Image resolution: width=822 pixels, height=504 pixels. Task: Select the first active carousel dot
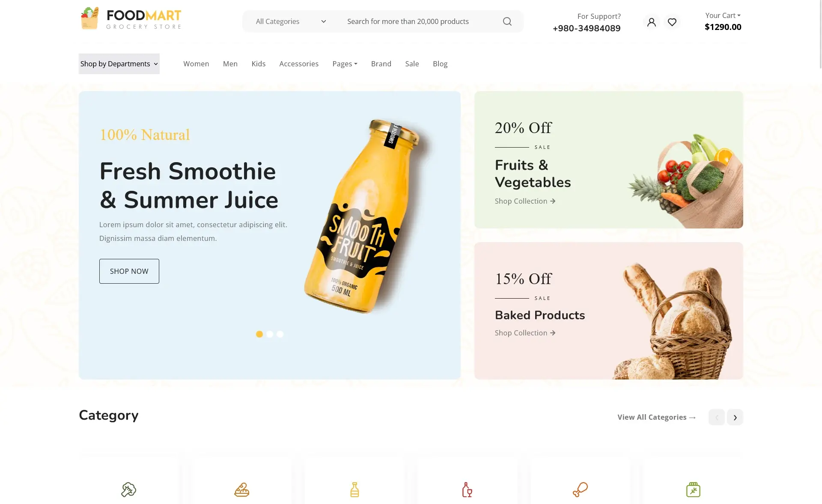259,334
